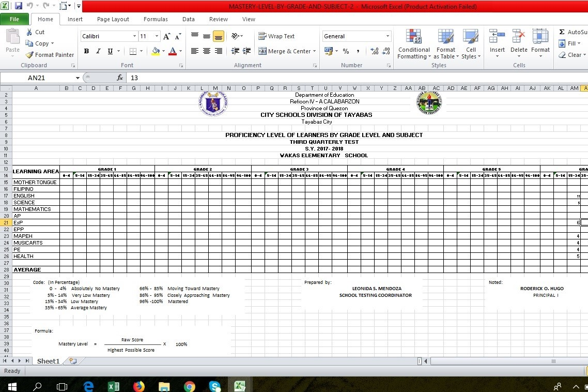Switch to the Review tab
The width and height of the screenshot is (588, 392).
(218, 19)
